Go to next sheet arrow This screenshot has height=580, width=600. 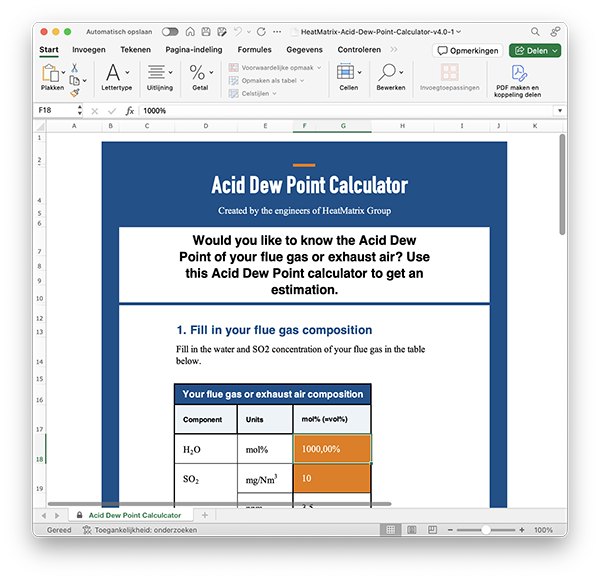point(57,515)
